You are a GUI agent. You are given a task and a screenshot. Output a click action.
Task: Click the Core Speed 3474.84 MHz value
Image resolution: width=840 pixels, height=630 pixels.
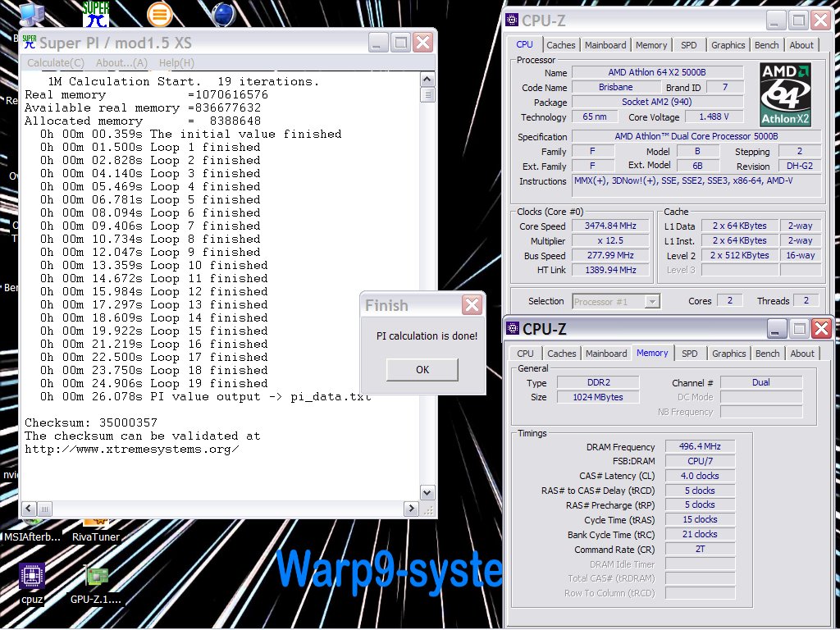pos(610,226)
